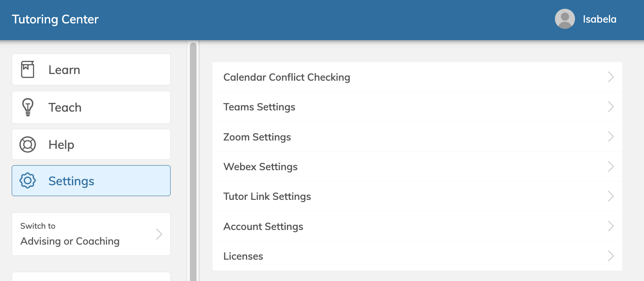Go to Tutoring Center home title
The image size is (644, 281).
55,19
